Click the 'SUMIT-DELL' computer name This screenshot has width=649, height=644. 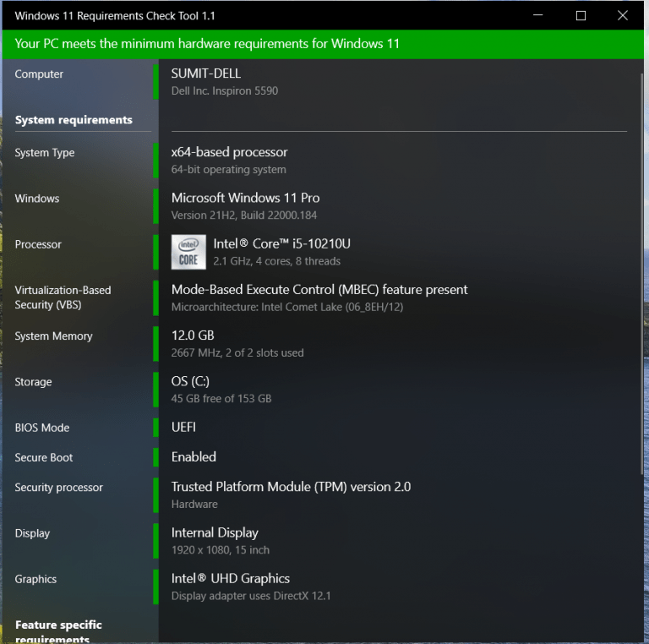[x=205, y=74]
